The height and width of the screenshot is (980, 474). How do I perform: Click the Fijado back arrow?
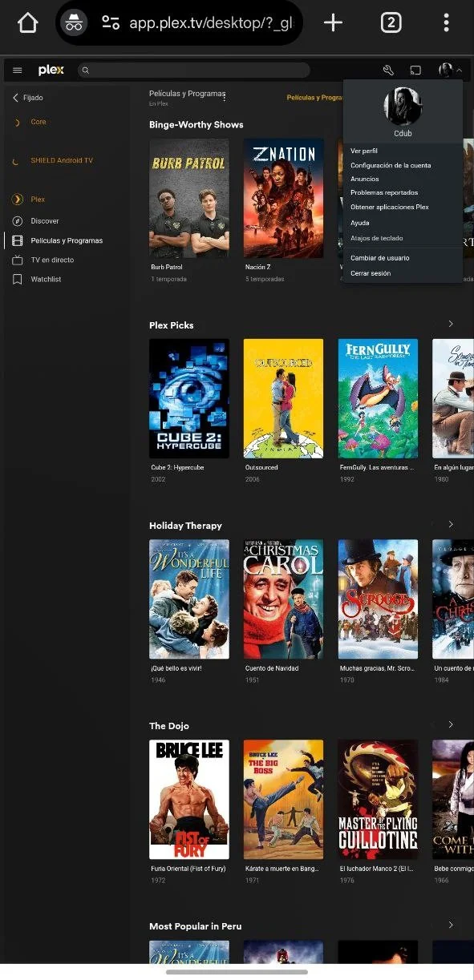click(15, 98)
